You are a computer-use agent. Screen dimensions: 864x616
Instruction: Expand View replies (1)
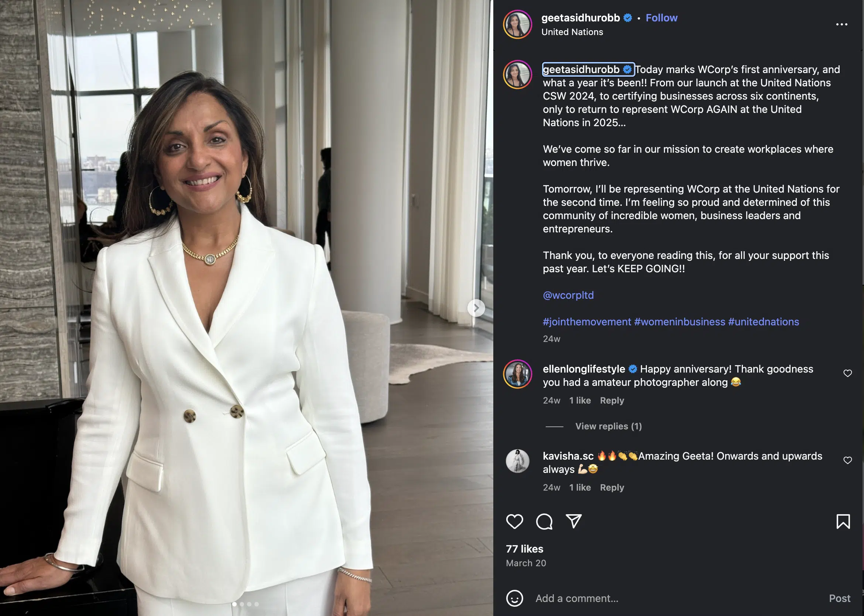[608, 426]
